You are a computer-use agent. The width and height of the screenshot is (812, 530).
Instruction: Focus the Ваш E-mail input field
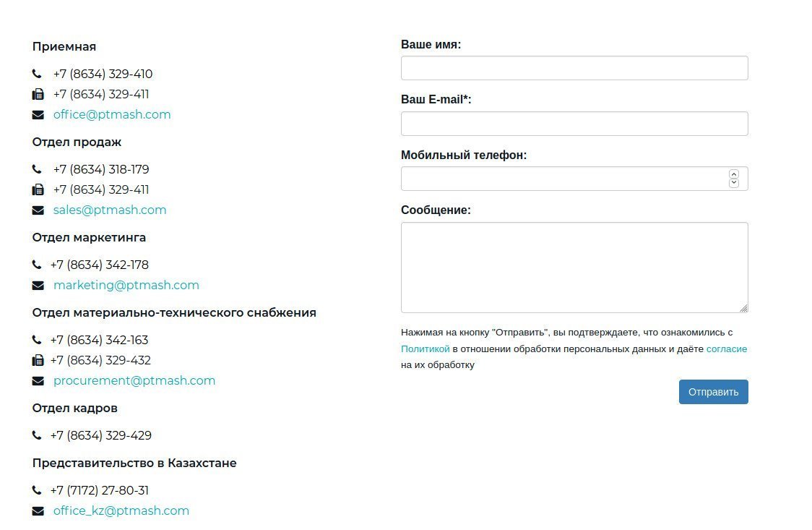(574, 124)
